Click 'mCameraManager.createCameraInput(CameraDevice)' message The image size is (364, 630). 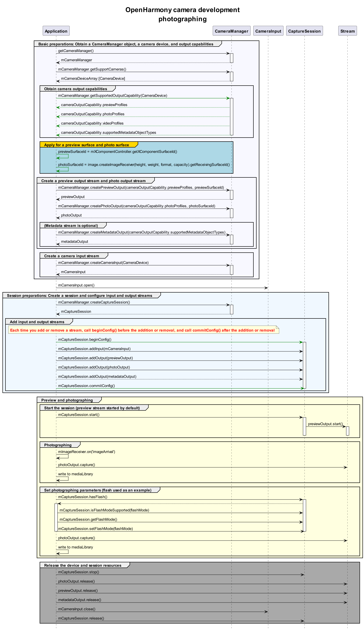click(x=103, y=263)
